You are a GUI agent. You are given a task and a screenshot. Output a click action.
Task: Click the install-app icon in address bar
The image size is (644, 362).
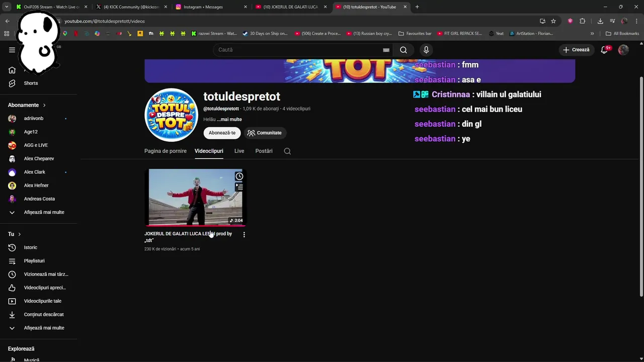pos(542,21)
